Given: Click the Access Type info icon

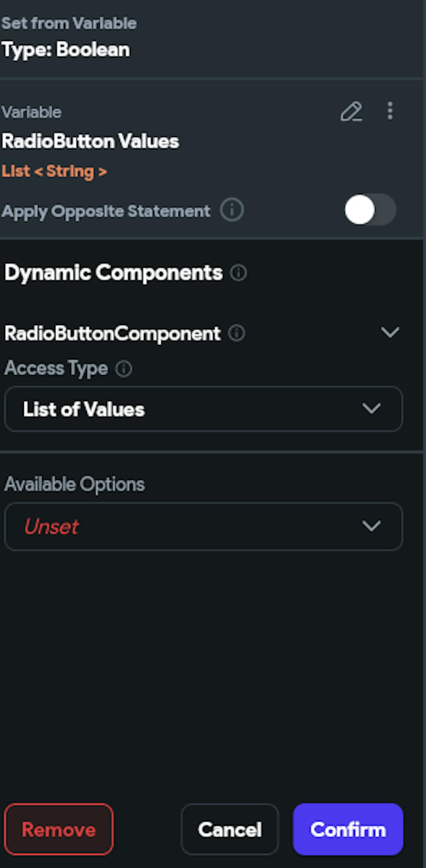Looking at the screenshot, I should click(x=124, y=369).
